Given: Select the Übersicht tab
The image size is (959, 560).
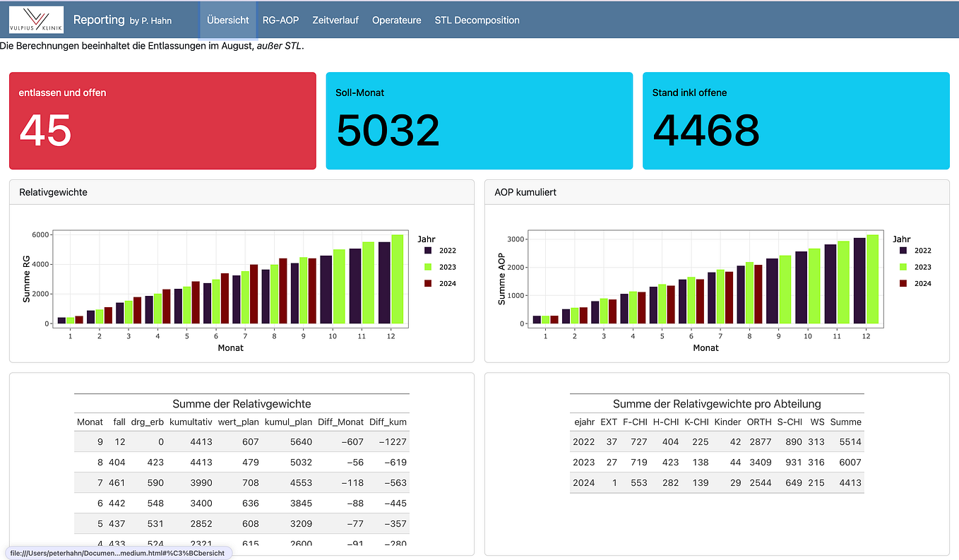Looking at the screenshot, I should tap(227, 20).
